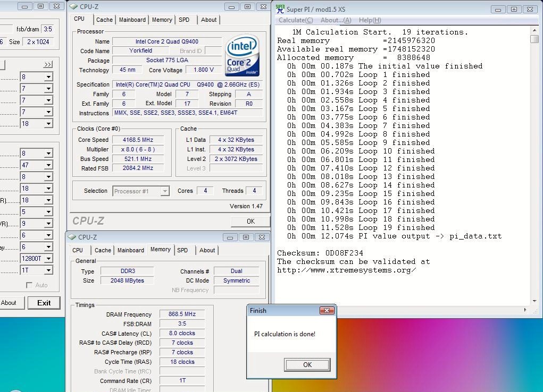The height and width of the screenshot is (392, 543).
Task: Click the lower CPU-Z window title icon
Action: [x=72, y=237]
